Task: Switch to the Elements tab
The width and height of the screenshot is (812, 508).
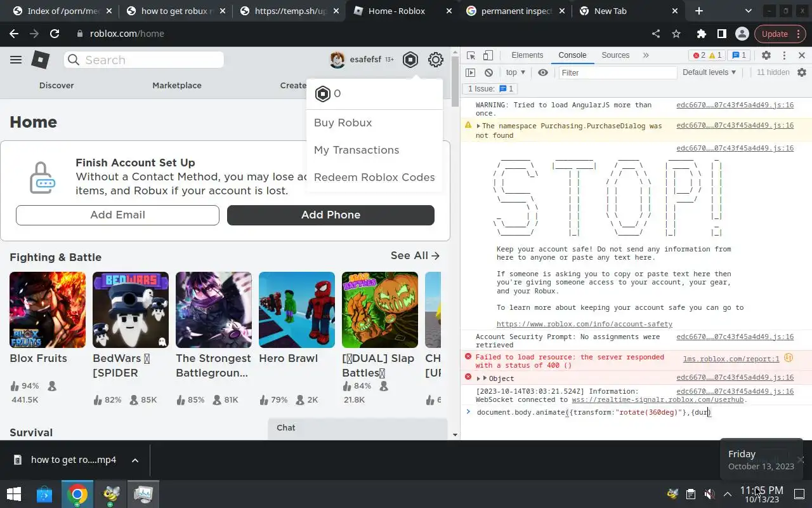Action: [527, 55]
